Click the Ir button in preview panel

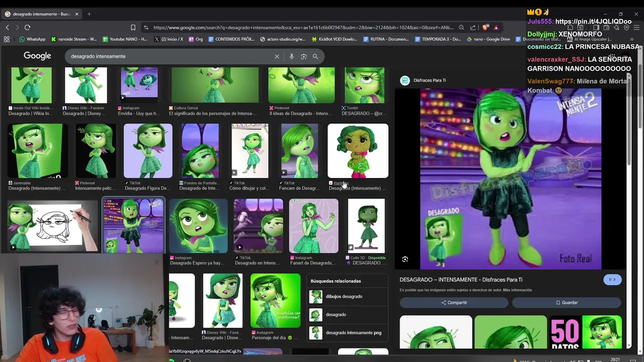pos(612,280)
